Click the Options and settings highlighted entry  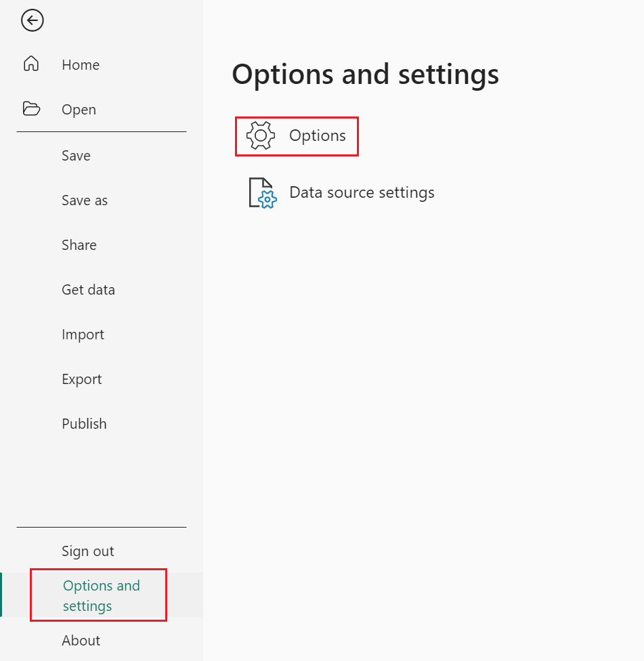(x=99, y=594)
